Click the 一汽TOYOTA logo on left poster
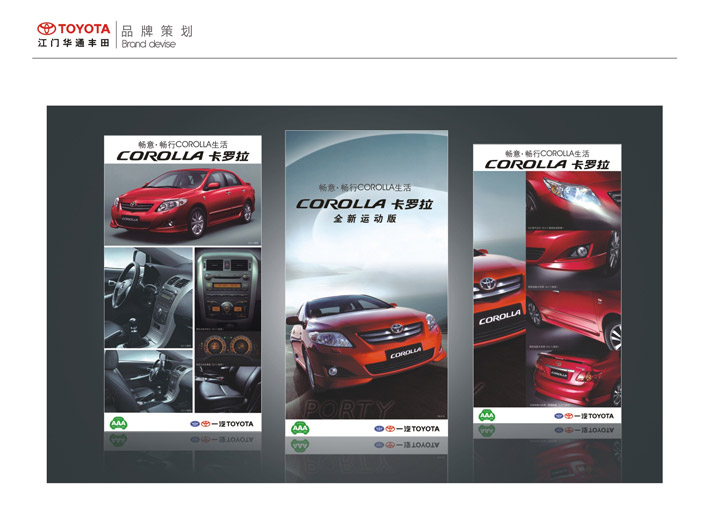 point(222,424)
